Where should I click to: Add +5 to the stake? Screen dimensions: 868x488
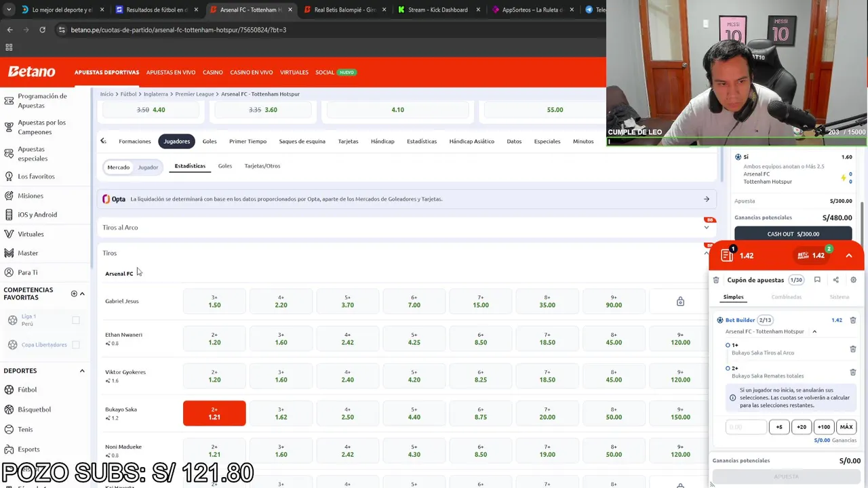[x=779, y=427]
